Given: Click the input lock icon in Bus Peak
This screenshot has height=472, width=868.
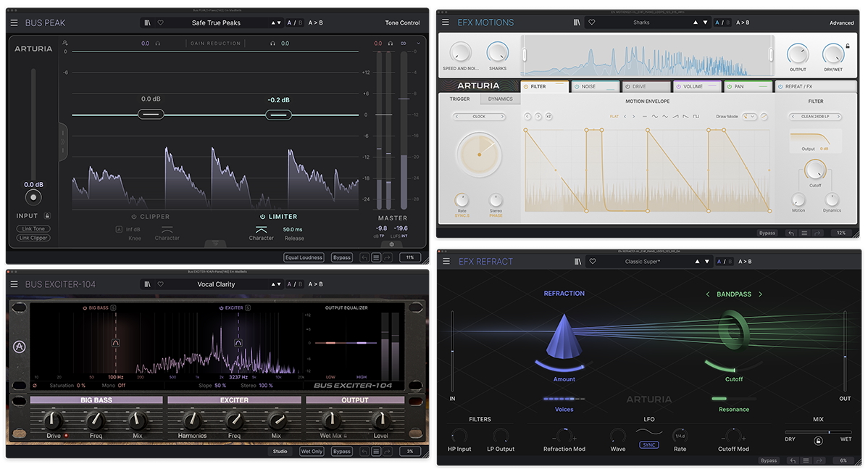Looking at the screenshot, I should tap(47, 215).
